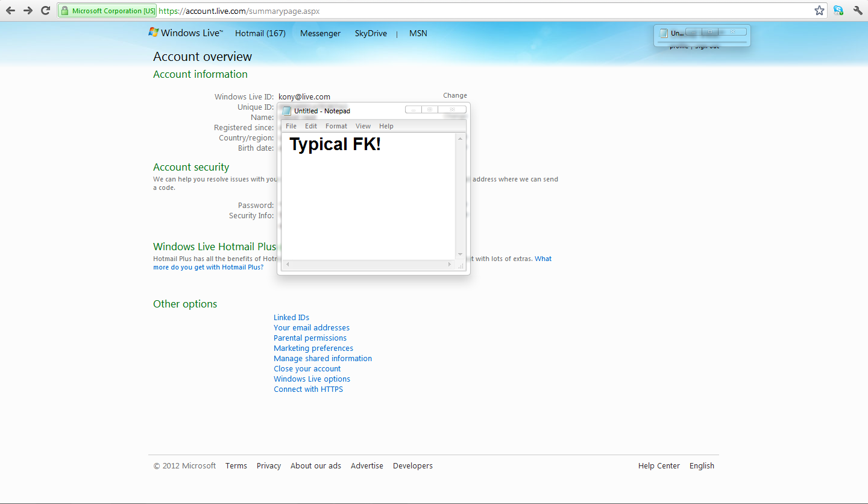Open the browser wrench settings menu
This screenshot has height=504, width=868.
pos(857,10)
